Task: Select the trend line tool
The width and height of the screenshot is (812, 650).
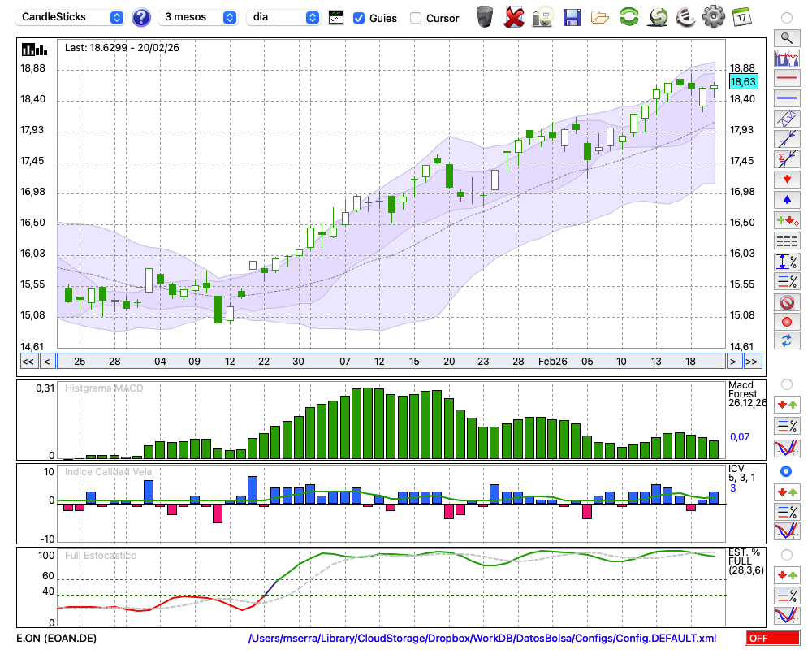Action: pyautogui.click(x=787, y=138)
